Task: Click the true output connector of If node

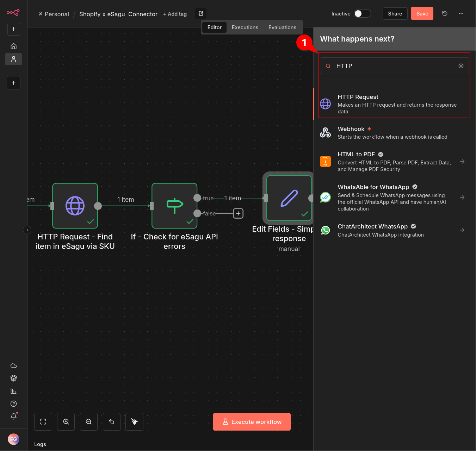Action: [197, 198]
